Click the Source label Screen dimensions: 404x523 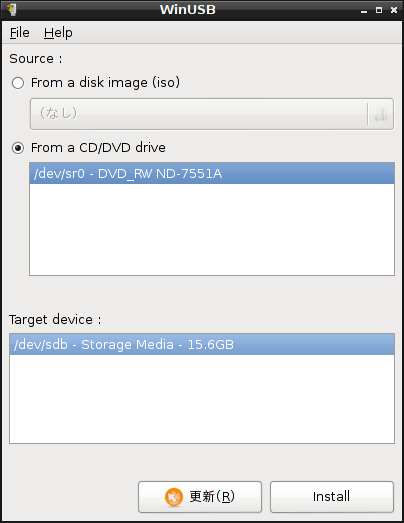coord(36,59)
